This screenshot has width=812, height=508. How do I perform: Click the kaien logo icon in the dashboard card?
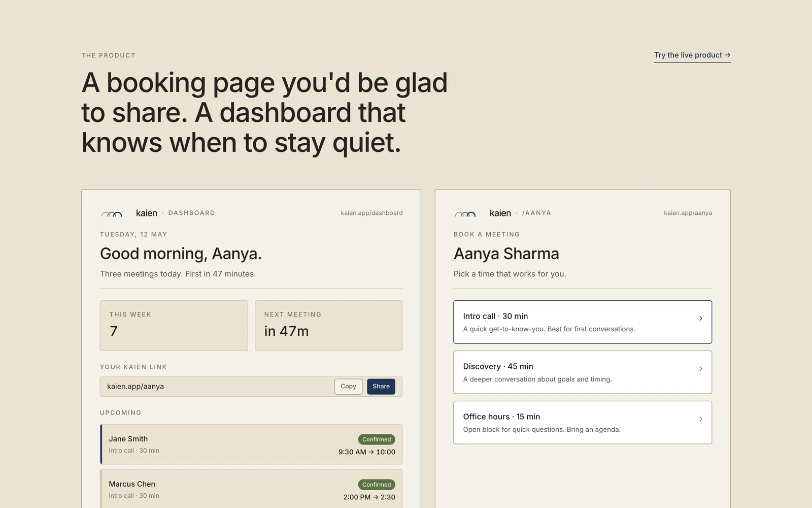pos(112,214)
